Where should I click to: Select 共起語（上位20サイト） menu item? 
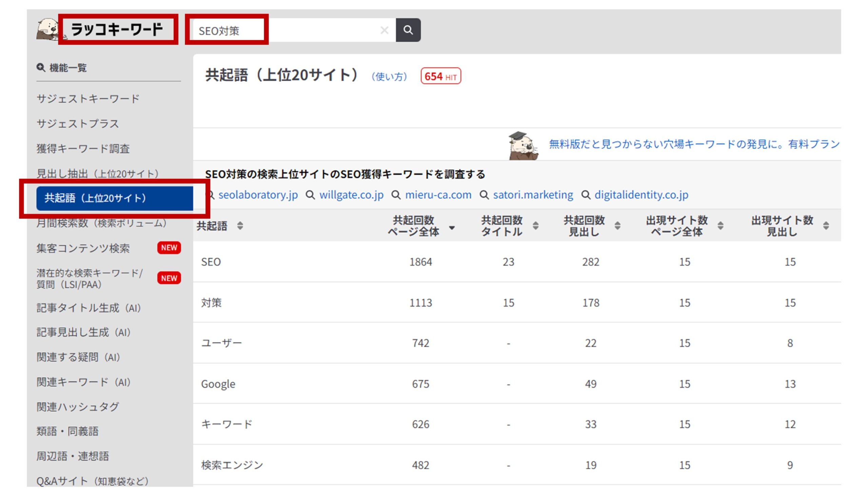tap(115, 198)
